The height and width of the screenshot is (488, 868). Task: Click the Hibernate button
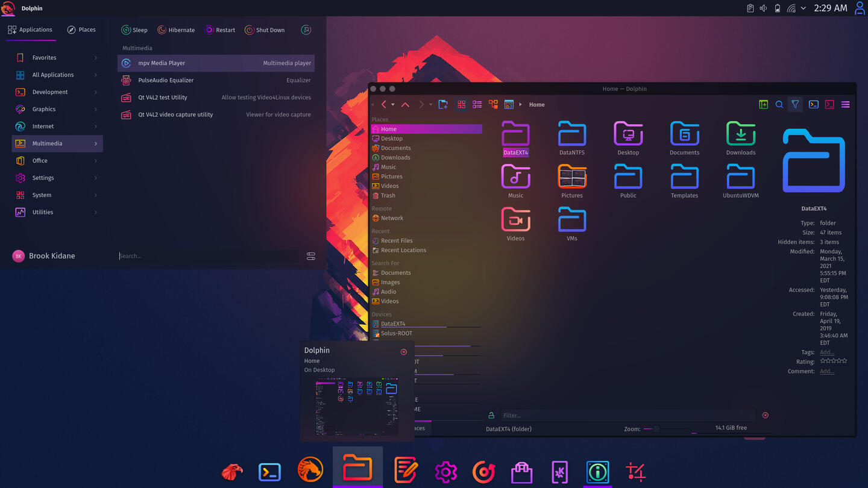tap(176, 30)
